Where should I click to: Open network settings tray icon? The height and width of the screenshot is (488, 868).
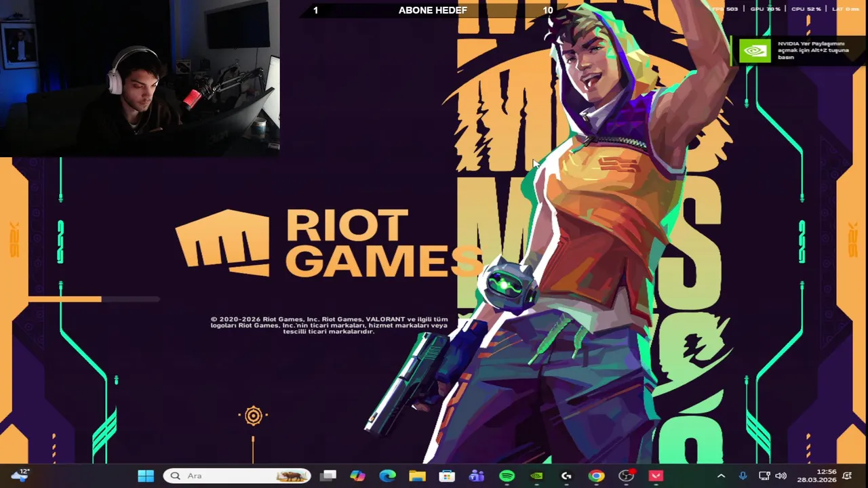coord(764,476)
